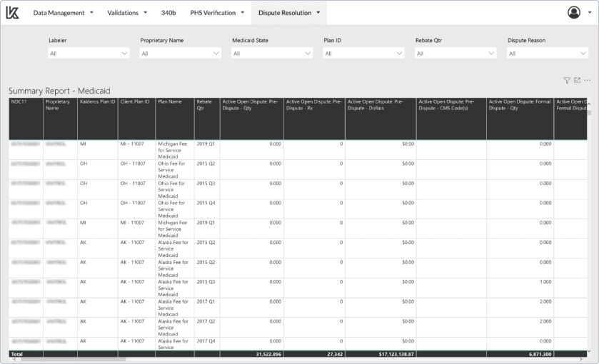Expand the Plan ID filter dropdown
The height and width of the screenshot is (364, 599).
pyautogui.click(x=363, y=53)
